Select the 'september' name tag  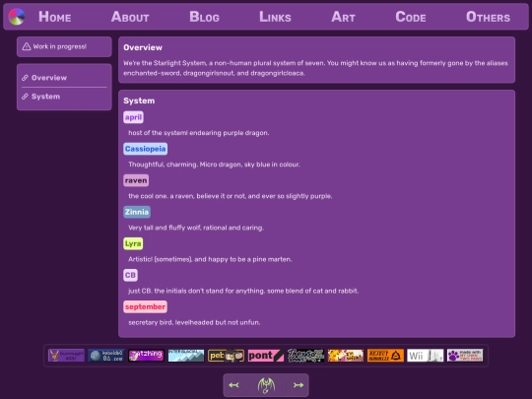click(x=145, y=306)
